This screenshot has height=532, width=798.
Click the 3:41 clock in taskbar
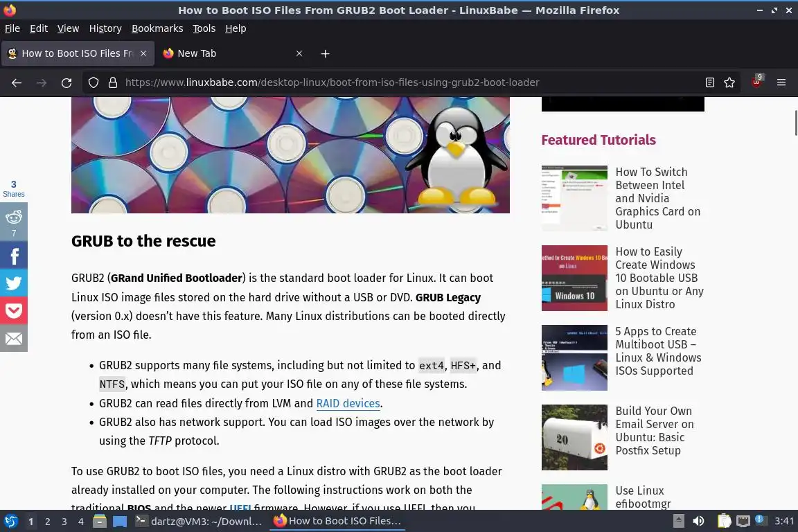click(784, 522)
